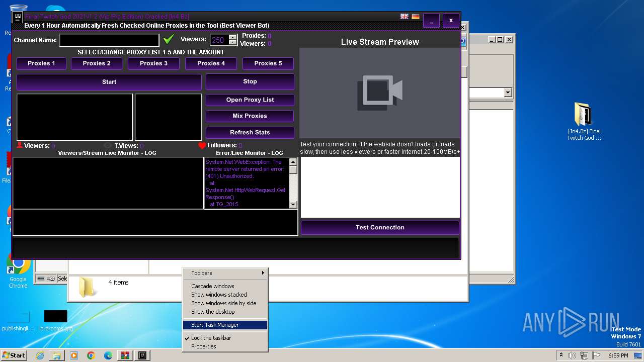Image resolution: width=644 pixels, height=362 pixels.
Task: Choose Show windows side by side
Action: point(225,303)
